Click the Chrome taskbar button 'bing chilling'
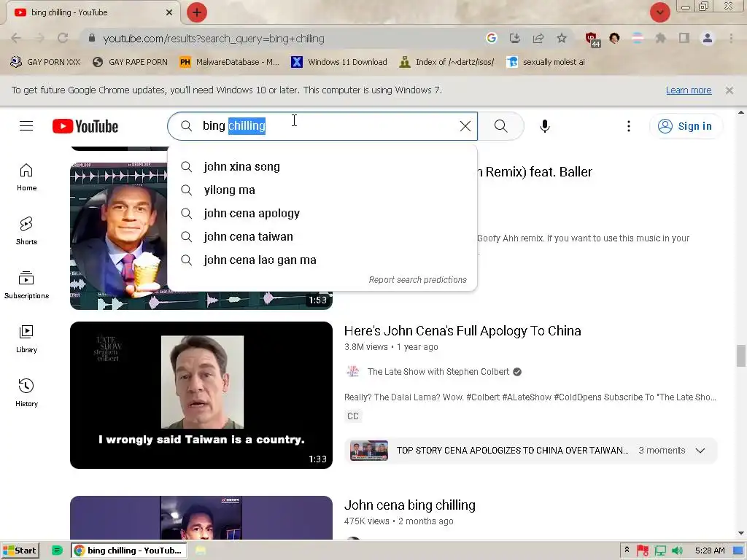Screen dimensions: 747x560 tap(128, 551)
